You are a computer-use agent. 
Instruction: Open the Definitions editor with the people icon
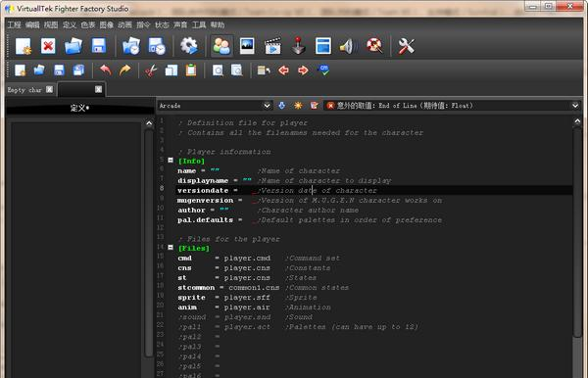pos(221,46)
